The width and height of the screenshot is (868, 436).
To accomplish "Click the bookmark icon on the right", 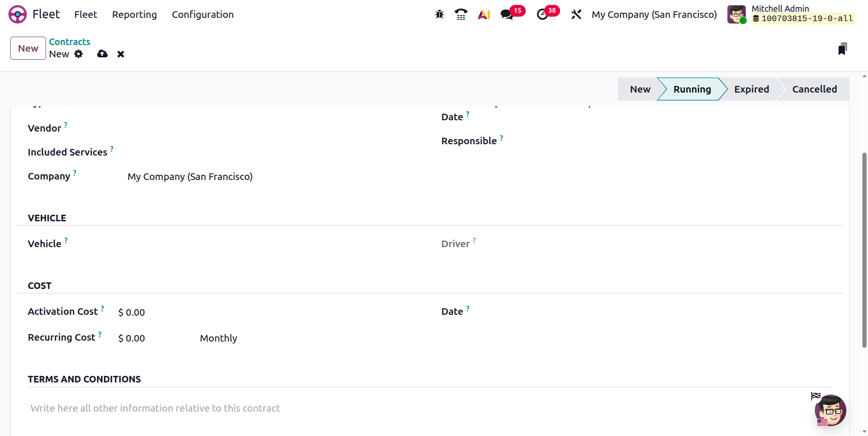I will (x=842, y=49).
